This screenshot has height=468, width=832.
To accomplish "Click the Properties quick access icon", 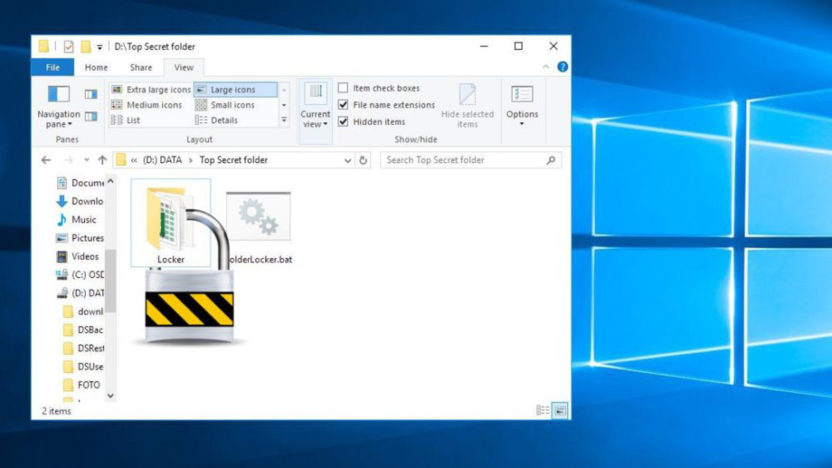I will click(x=68, y=47).
